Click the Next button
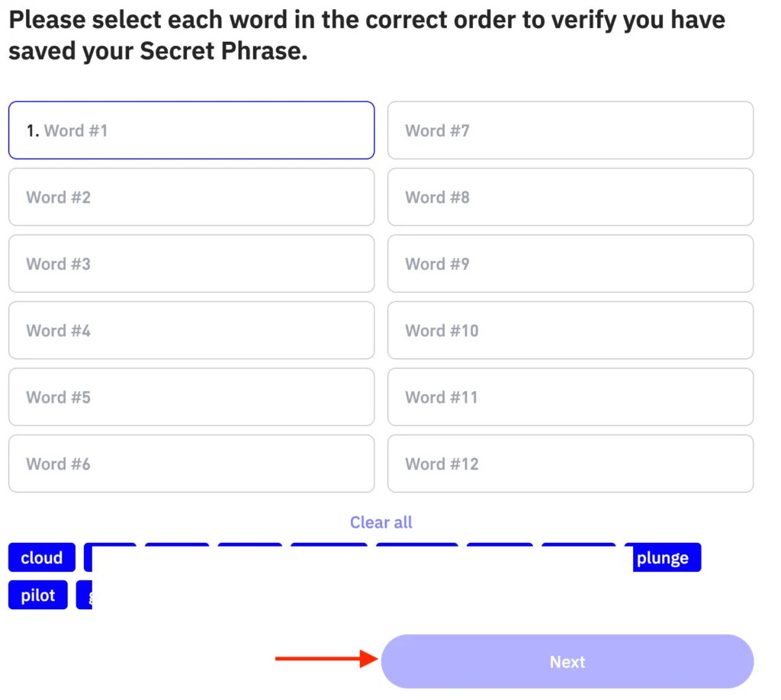Image resolution: width=781 pixels, height=700 pixels. pos(567,662)
